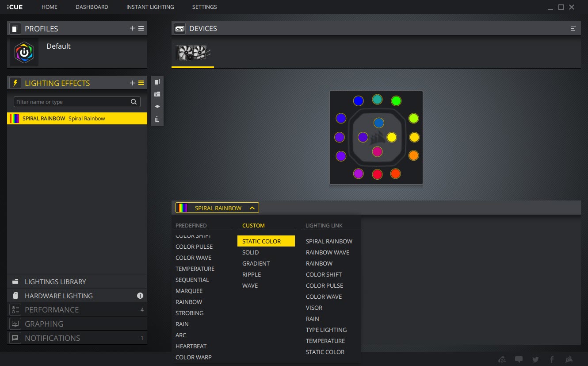Choose predefined Heartbeat effect
The height and width of the screenshot is (366, 588).
coord(191,346)
